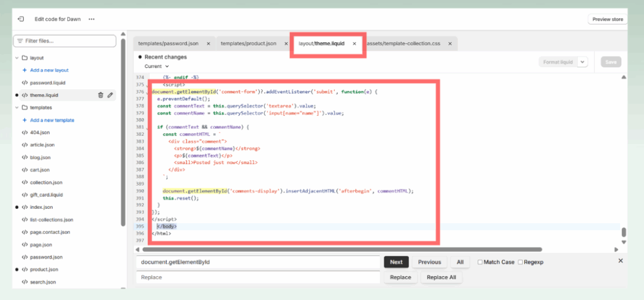Close the templates/product.json tab
The height and width of the screenshot is (300, 644).
(286, 43)
